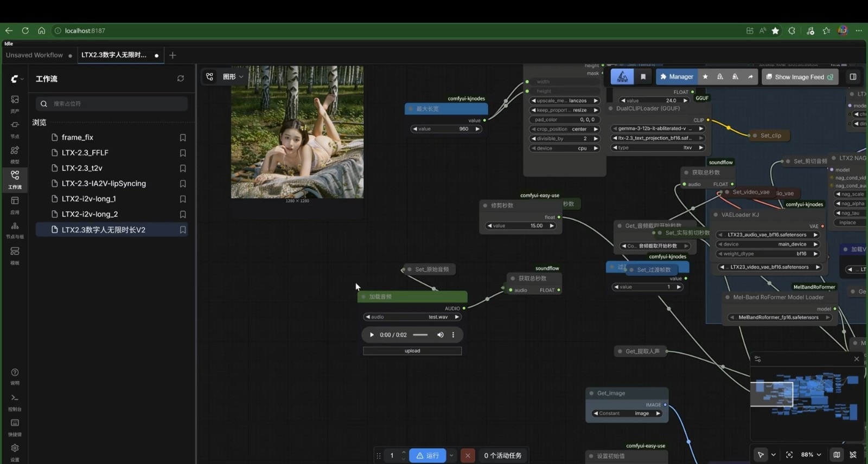Click the Manager button
Image resolution: width=868 pixels, height=464 pixels.
(676, 77)
